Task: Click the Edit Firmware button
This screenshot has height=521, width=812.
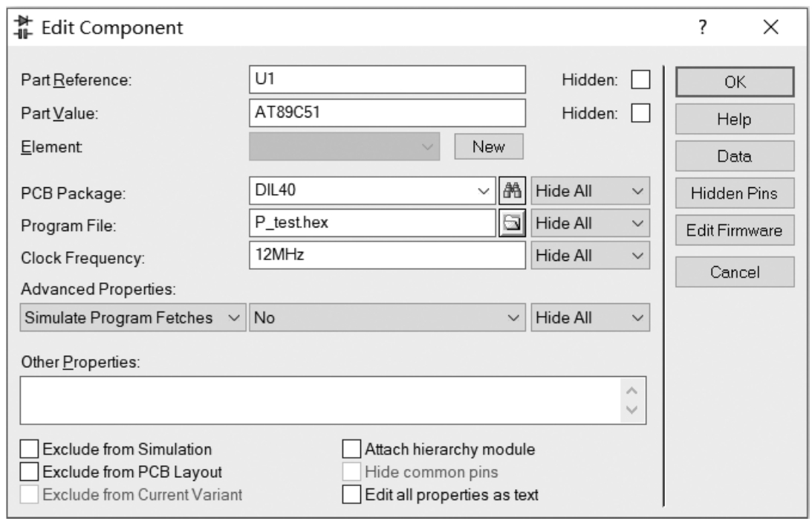Action: (734, 230)
